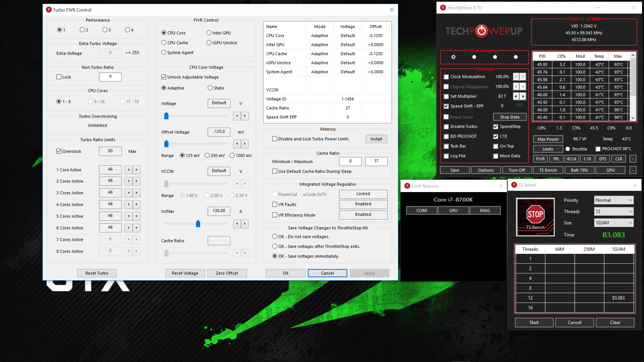Viewport: 644px width, 362px height.
Task: Select the RING tab in Limit Reasons
Action: (485, 211)
